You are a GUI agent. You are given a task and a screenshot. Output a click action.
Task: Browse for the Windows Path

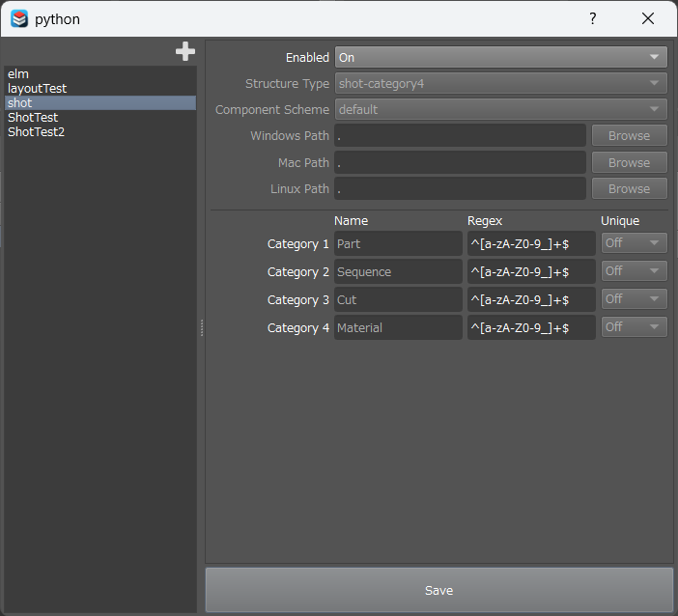pyautogui.click(x=629, y=136)
